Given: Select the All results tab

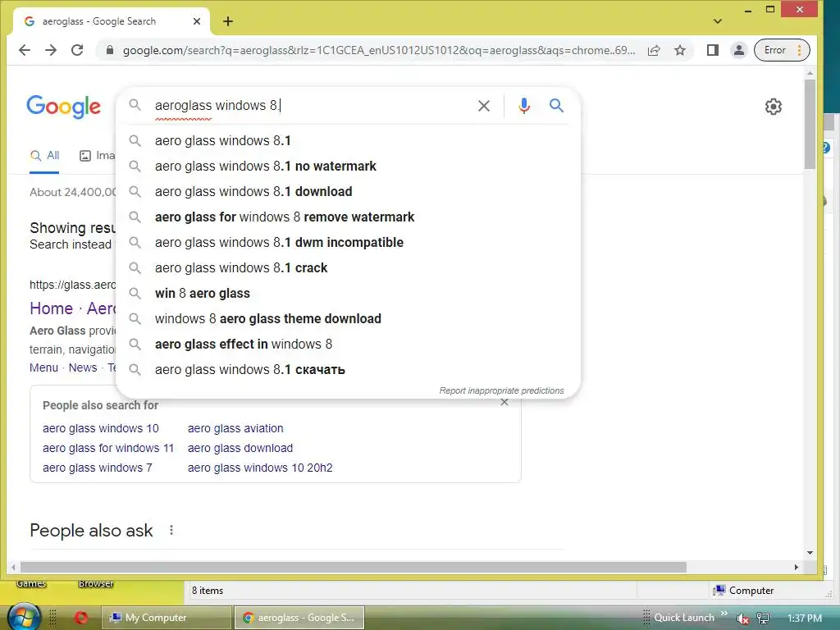Looking at the screenshot, I should (x=44, y=156).
